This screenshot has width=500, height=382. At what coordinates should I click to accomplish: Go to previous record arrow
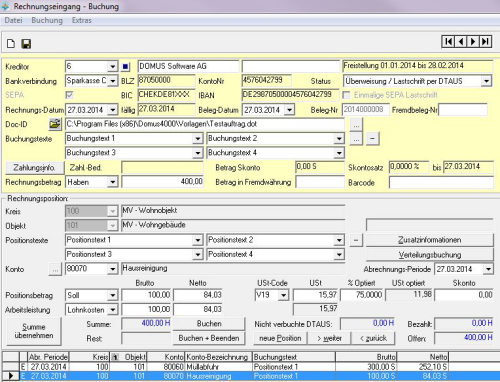(461, 42)
